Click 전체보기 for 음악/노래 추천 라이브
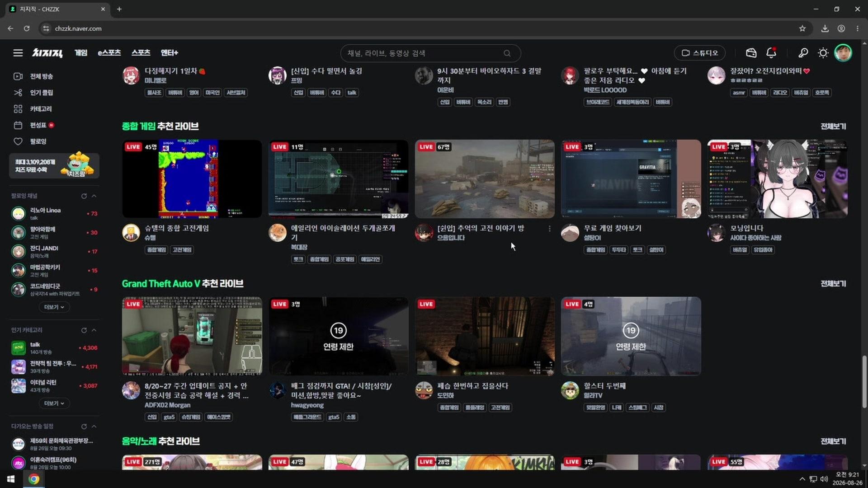 coord(833,441)
